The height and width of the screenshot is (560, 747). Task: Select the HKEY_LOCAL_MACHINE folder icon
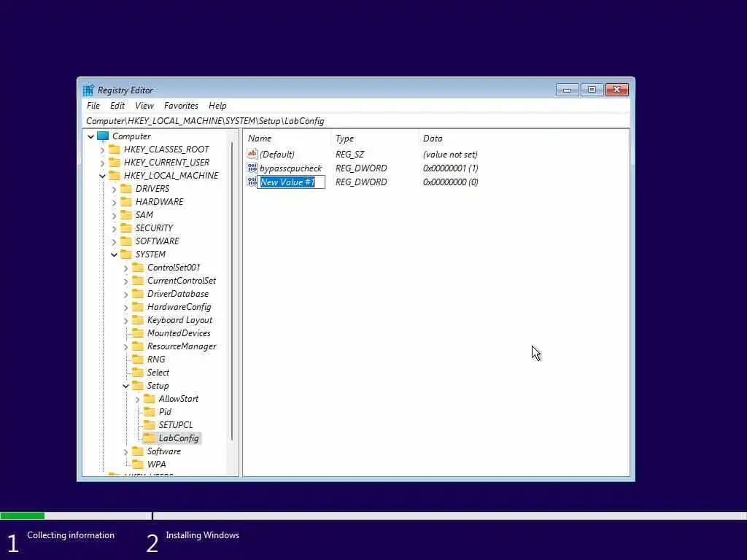coord(115,176)
